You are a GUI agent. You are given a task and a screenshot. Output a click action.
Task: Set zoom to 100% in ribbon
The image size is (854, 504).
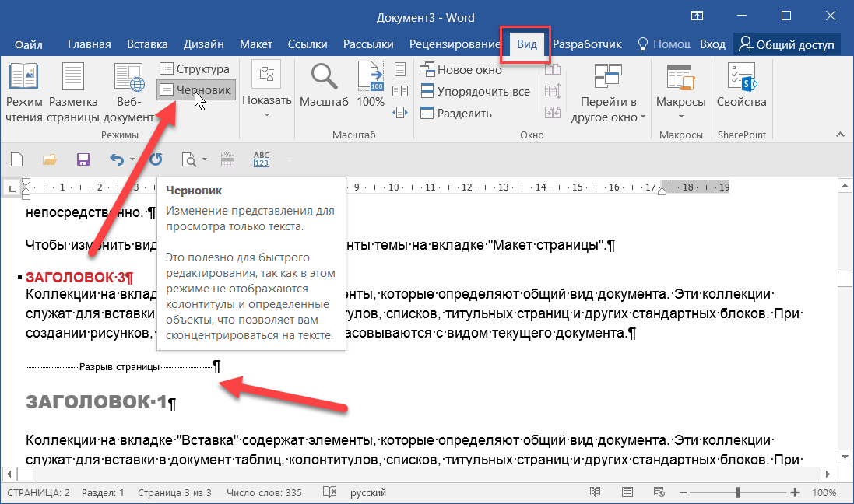(371, 85)
